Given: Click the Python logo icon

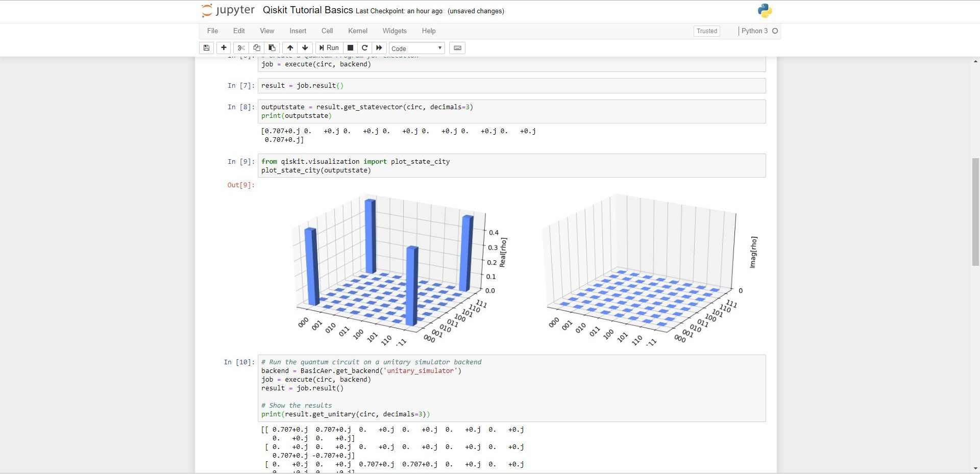Looking at the screenshot, I should click(765, 11).
